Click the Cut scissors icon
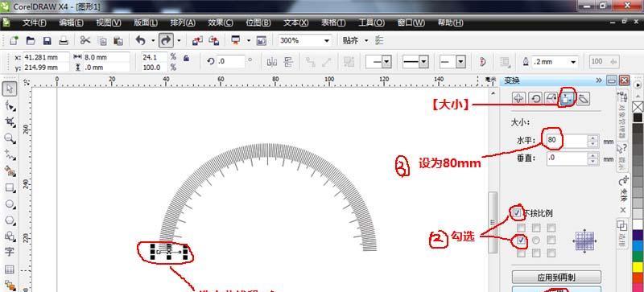 [85, 40]
